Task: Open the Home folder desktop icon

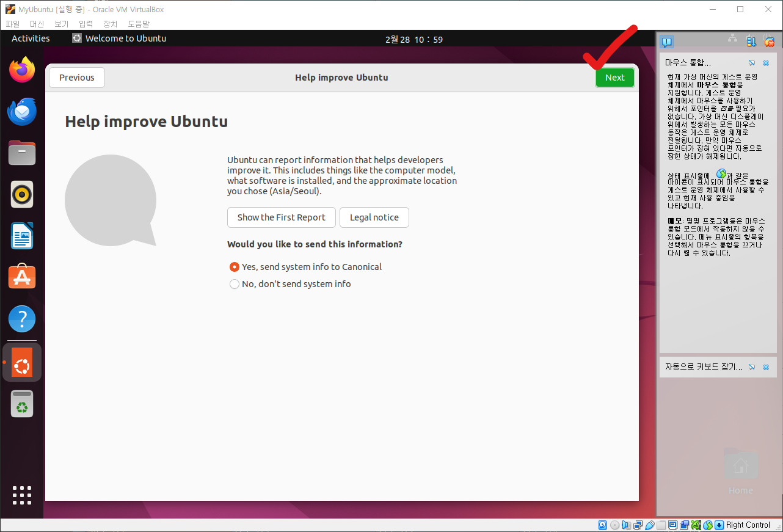Action: tap(740, 471)
